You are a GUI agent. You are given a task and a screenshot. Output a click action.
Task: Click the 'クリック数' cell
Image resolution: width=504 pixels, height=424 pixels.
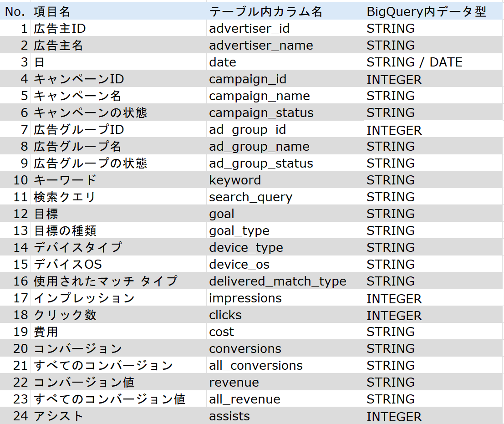click(118, 315)
